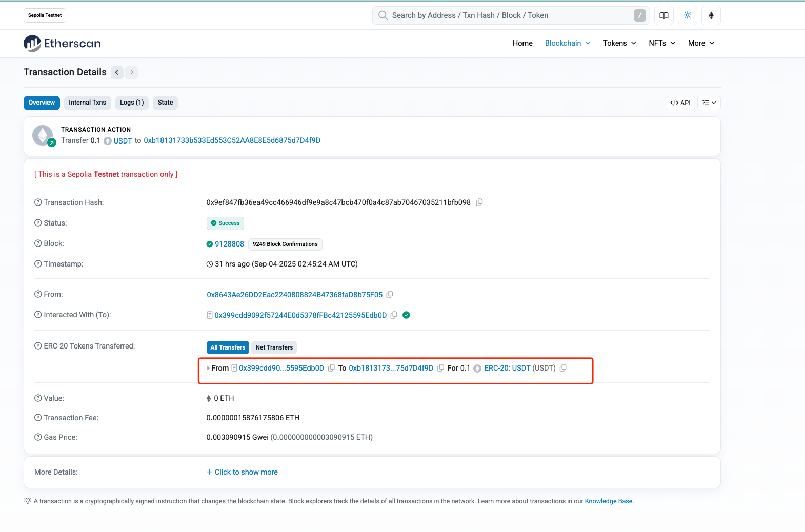Click to show more details
The image size is (805, 532).
click(242, 472)
